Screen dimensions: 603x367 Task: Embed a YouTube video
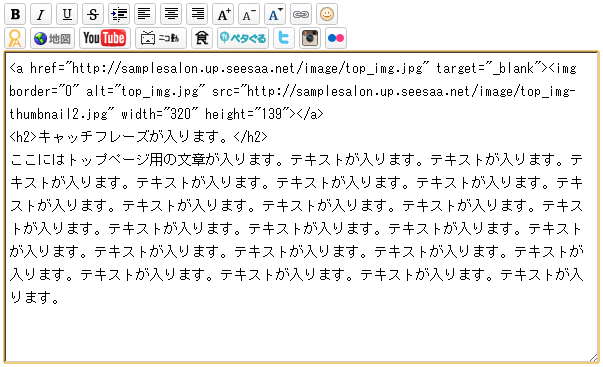(x=105, y=38)
